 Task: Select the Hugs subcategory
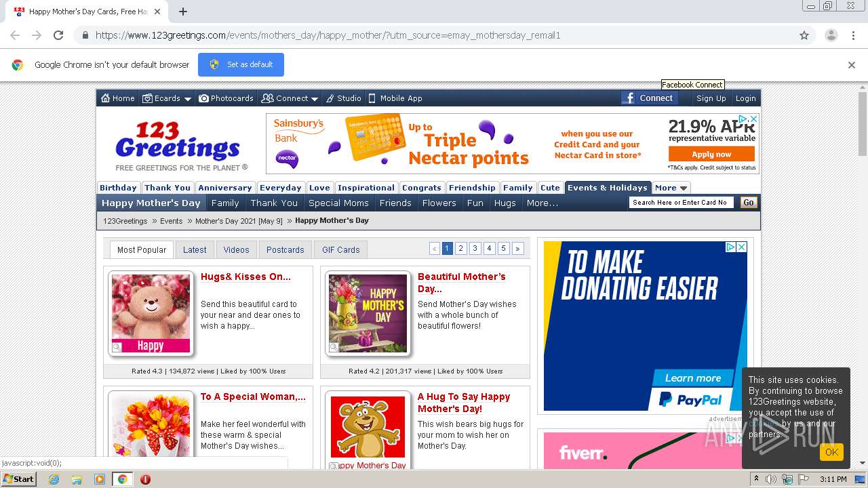point(505,203)
